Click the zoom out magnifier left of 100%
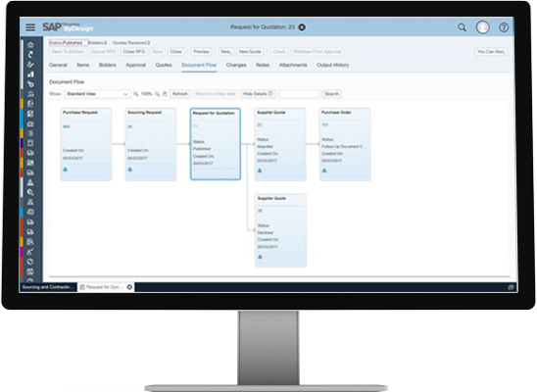537x392 pixels. click(x=136, y=94)
